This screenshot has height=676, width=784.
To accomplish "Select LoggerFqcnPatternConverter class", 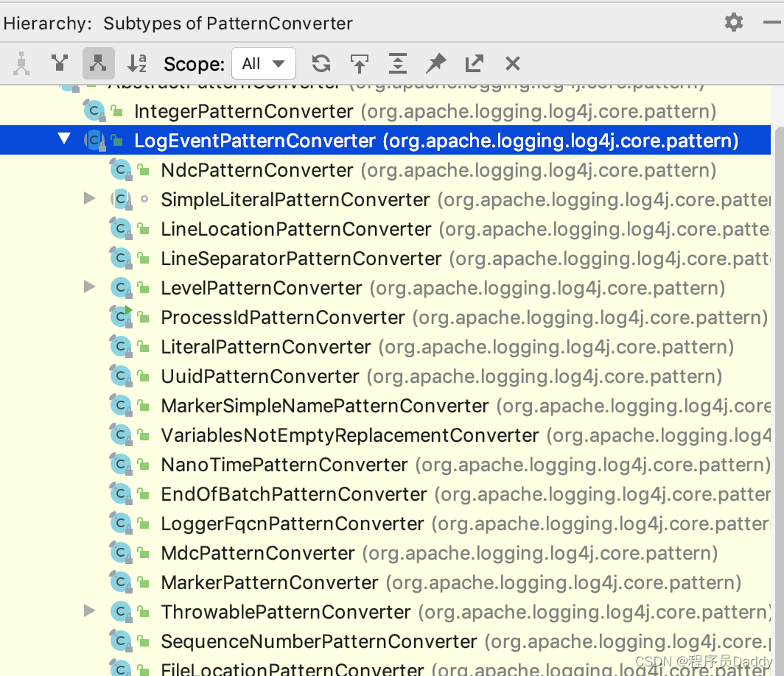I will (x=292, y=524).
